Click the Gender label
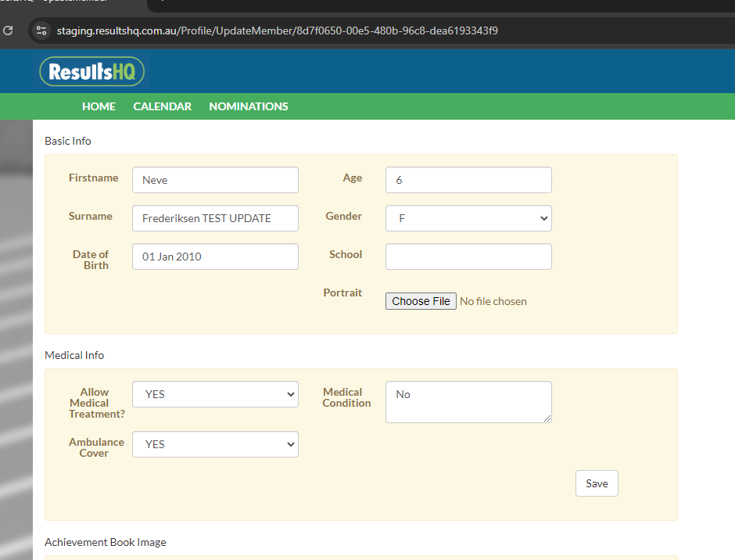Image resolution: width=735 pixels, height=560 pixels. 343,216
